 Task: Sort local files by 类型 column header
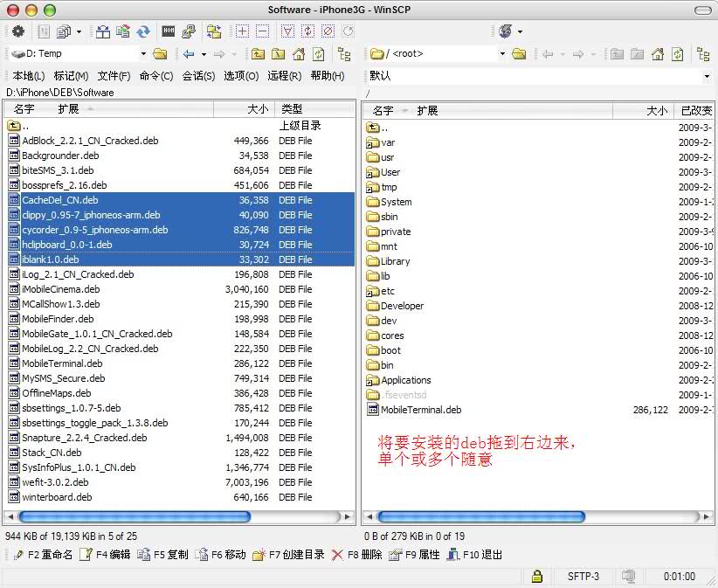(x=314, y=109)
